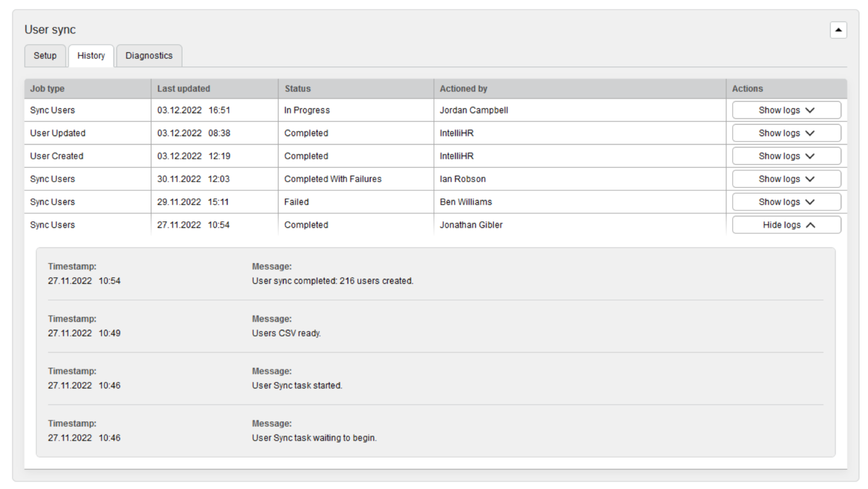
Task: Click the Last updated column header
Action: pyautogui.click(x=184, y=89)
